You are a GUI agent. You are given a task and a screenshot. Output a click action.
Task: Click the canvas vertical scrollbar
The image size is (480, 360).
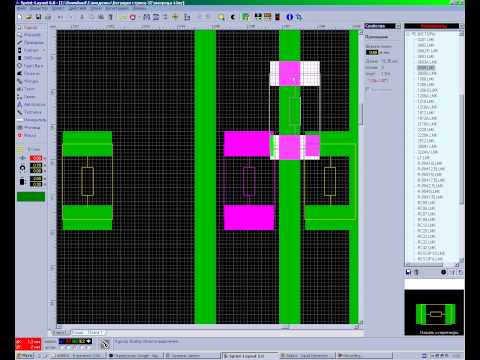point(361,177)
